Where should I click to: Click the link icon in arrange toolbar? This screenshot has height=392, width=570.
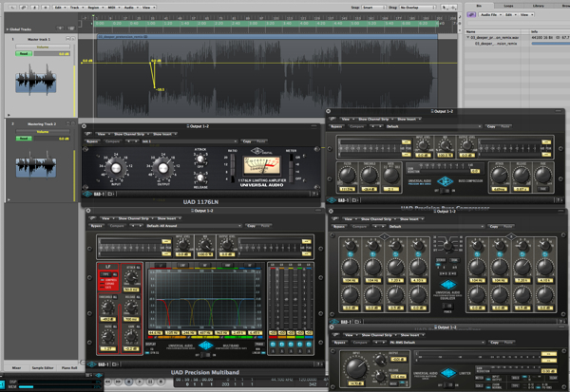(23, 7)
